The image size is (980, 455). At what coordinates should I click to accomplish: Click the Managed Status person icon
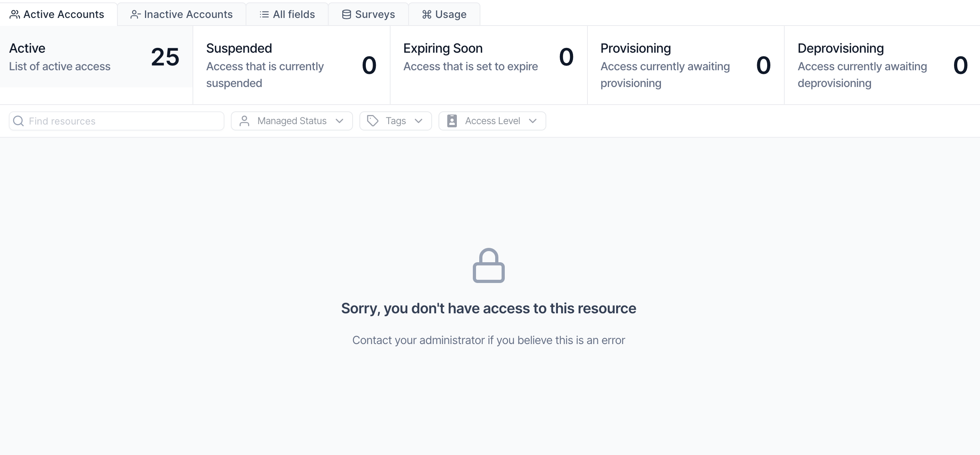coord(244,121)
